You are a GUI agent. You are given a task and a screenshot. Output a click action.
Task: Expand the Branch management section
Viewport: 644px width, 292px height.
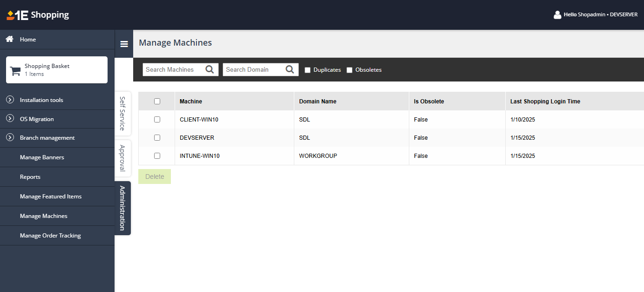tap(10, 137)
